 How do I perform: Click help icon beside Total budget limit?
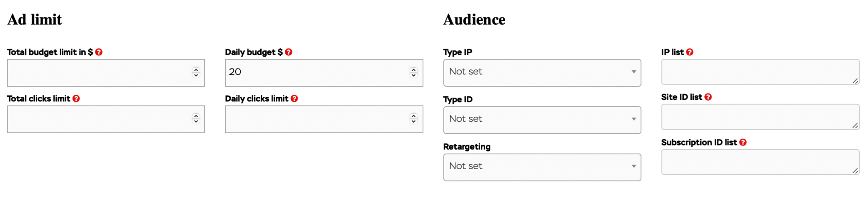coord(99,52)
